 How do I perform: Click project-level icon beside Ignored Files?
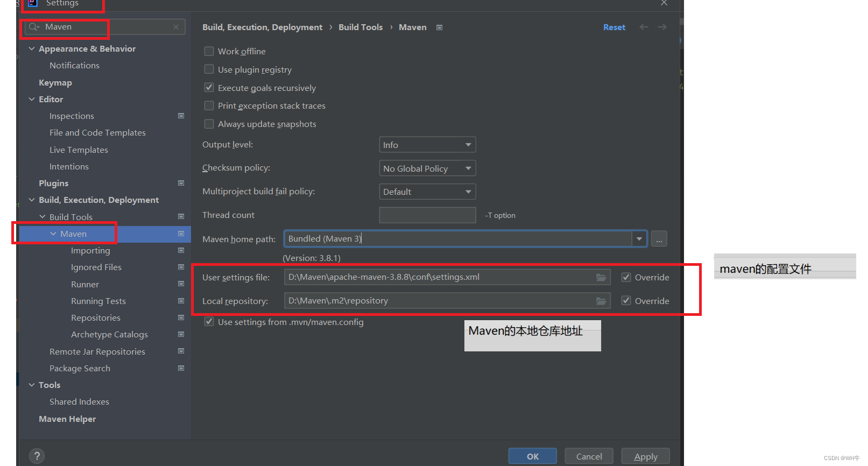[181, 267]
